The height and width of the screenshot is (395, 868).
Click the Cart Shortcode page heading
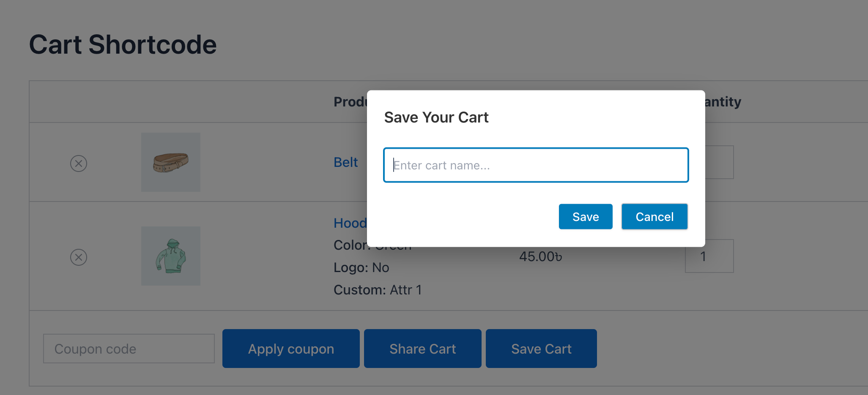123,44
